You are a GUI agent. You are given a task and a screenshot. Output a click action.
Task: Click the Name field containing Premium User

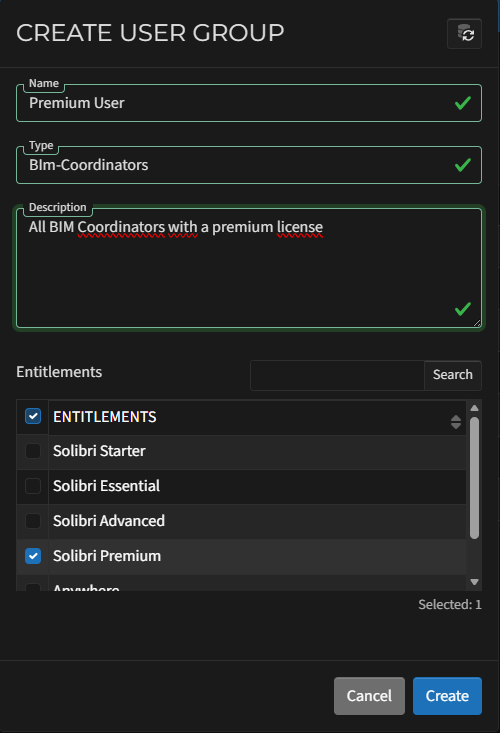[249, 103]
